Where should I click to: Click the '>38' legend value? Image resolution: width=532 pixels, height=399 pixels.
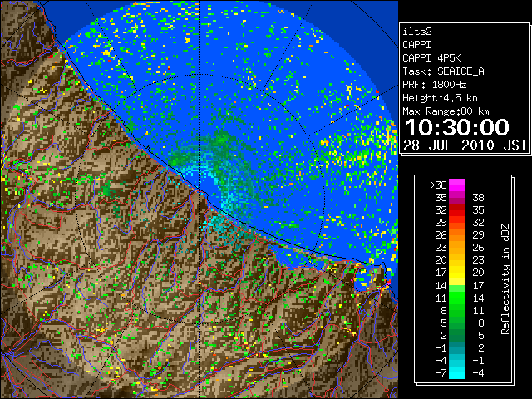point(438,185)
